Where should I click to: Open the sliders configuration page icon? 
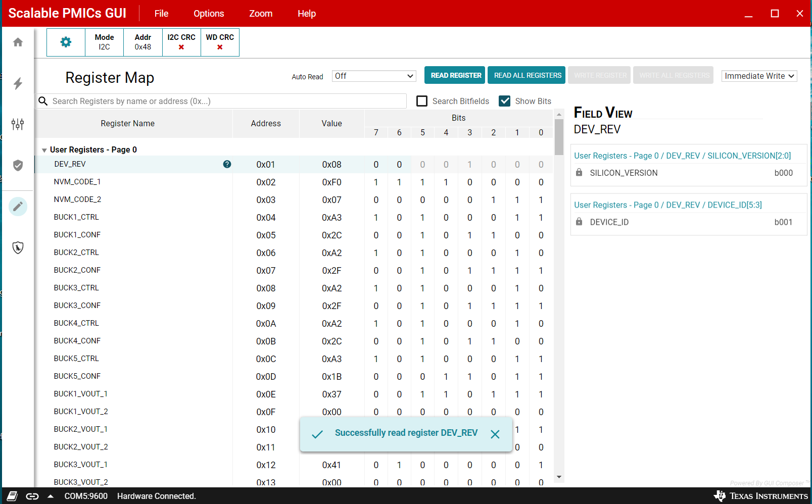click(18, 124)
